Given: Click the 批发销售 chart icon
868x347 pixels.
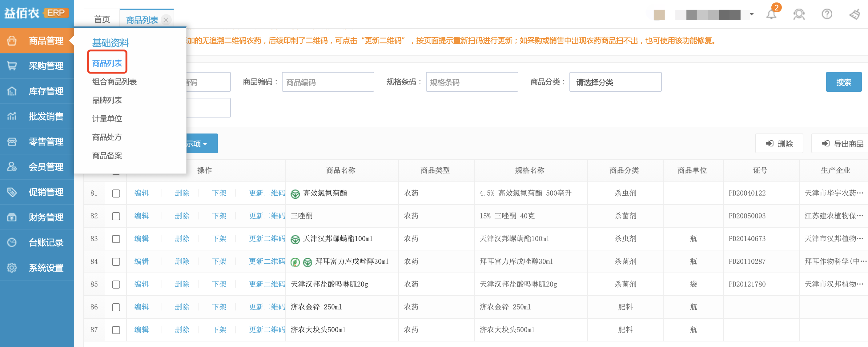Looking at the screenshot, I should (x=12, y=116).
